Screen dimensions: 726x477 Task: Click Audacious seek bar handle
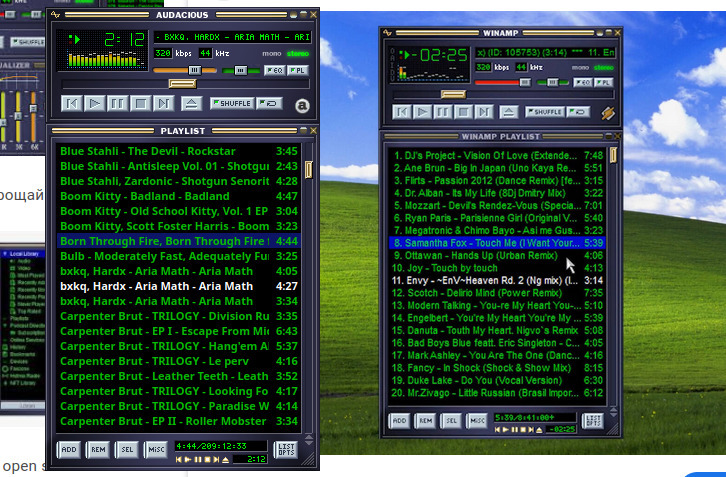[x=182, y=84]
